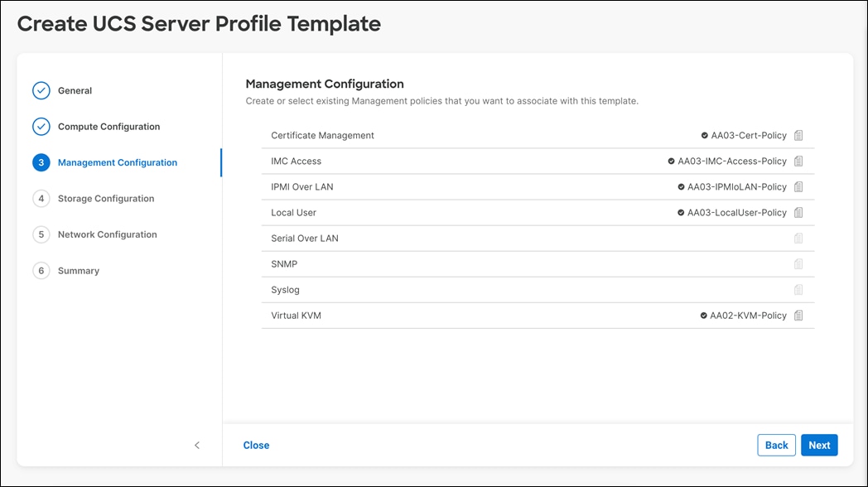This screenshot has height=487, width=868.
Task: Click policy attach icon next to IMC Access
Action: [x=798, y=161]
